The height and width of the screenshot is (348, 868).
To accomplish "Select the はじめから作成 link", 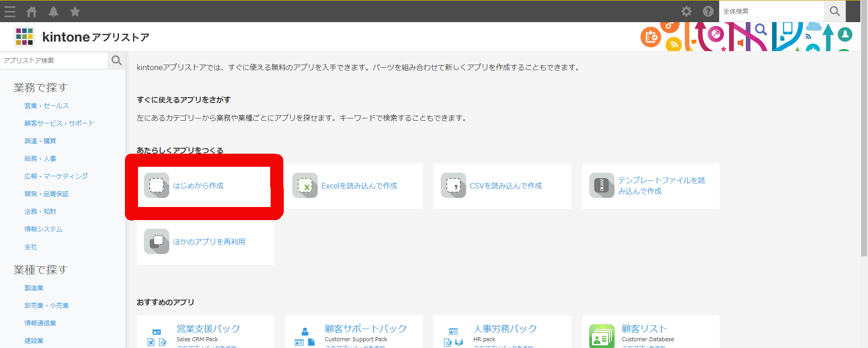I will click(198, 186).
